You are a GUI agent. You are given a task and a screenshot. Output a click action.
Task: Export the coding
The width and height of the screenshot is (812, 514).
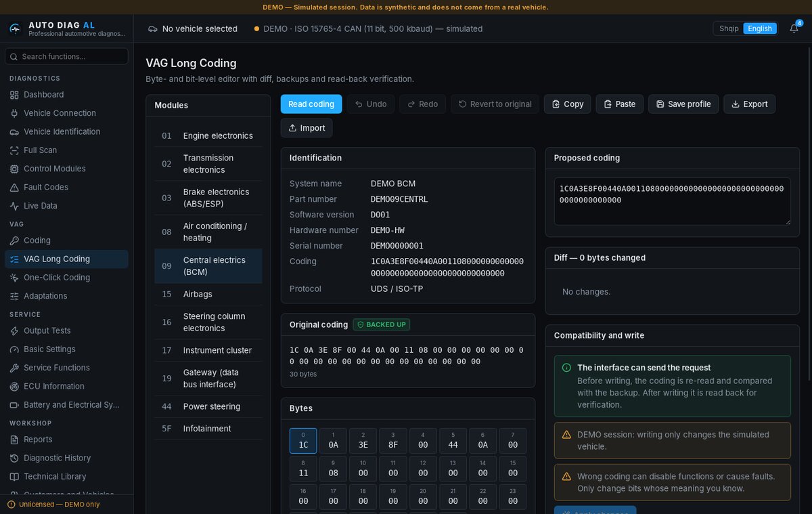click(x=750, y=104)
